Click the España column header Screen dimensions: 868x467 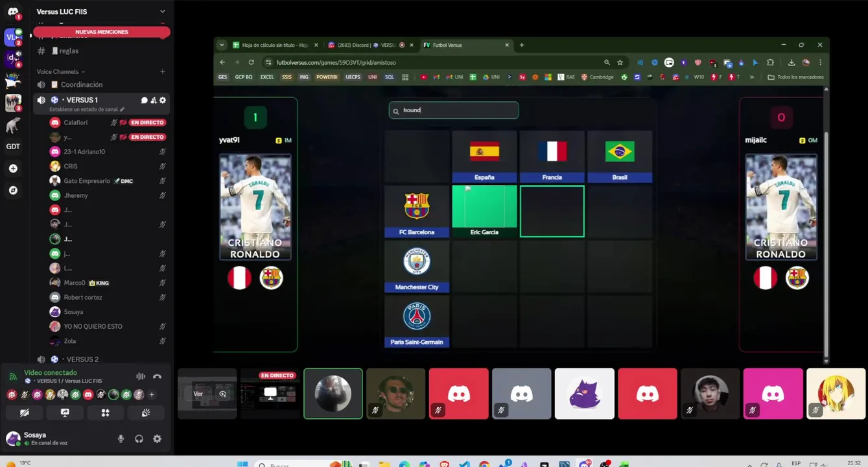point(484,156)
